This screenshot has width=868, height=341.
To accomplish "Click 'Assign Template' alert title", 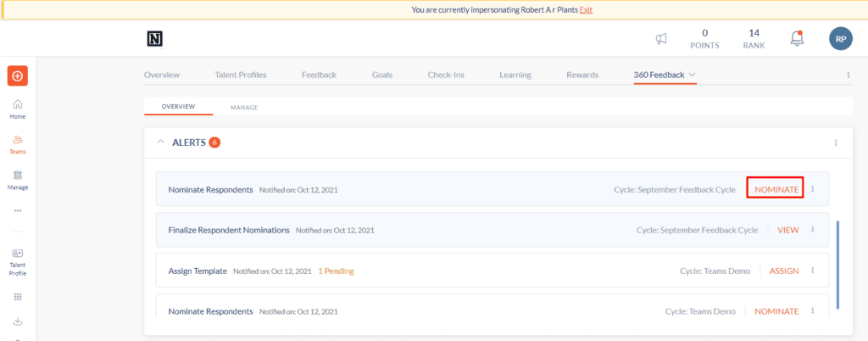I will [198, 271].
